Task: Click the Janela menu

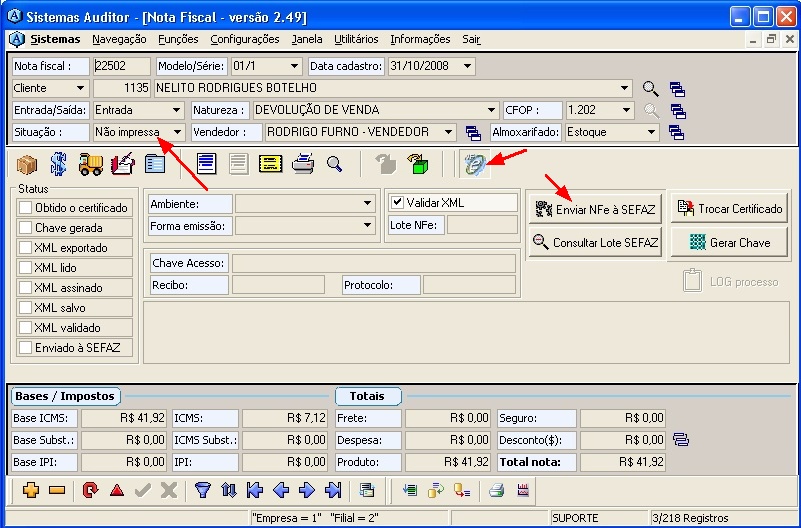Action: tap(307, 39)
